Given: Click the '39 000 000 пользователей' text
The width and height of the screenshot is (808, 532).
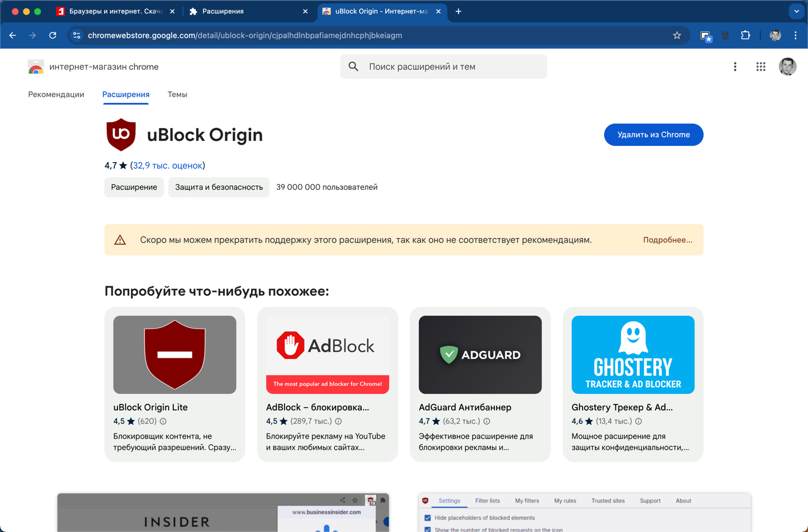Looking at the screenshot, I should [327, 187].
